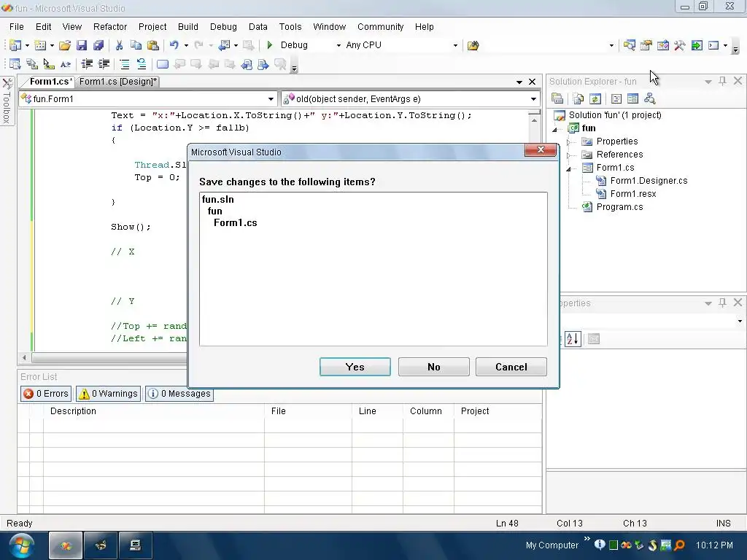The height and width of the screenshot is (560, 747).
Task: Click Solution Explorer Properties icon
Action: pyautogui.click(x=557, y=98)
